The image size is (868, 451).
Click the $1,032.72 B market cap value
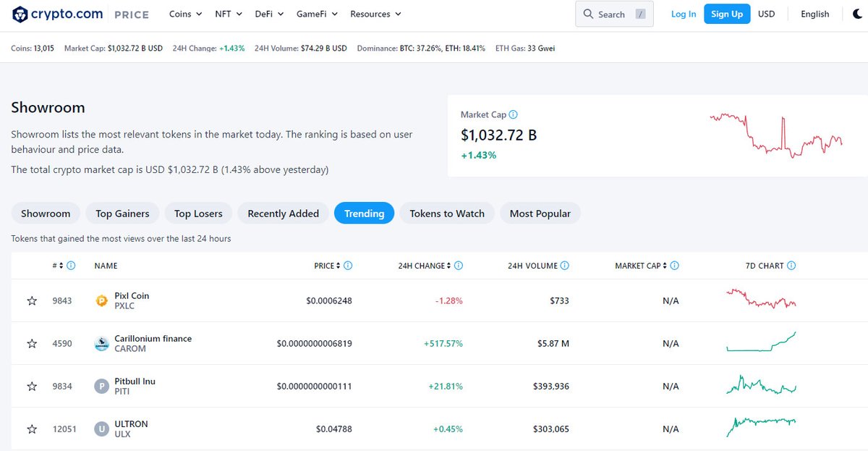(x=499, y=135)
